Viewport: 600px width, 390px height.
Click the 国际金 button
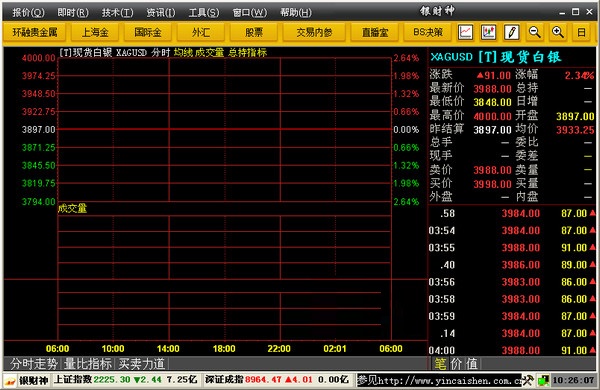click(x=148, y=32)
